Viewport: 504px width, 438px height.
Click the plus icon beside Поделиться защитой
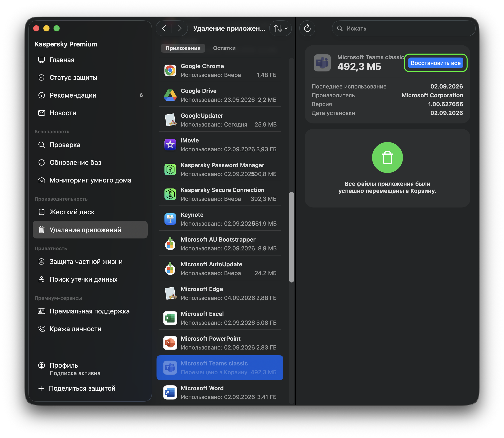tap(41, 388)
